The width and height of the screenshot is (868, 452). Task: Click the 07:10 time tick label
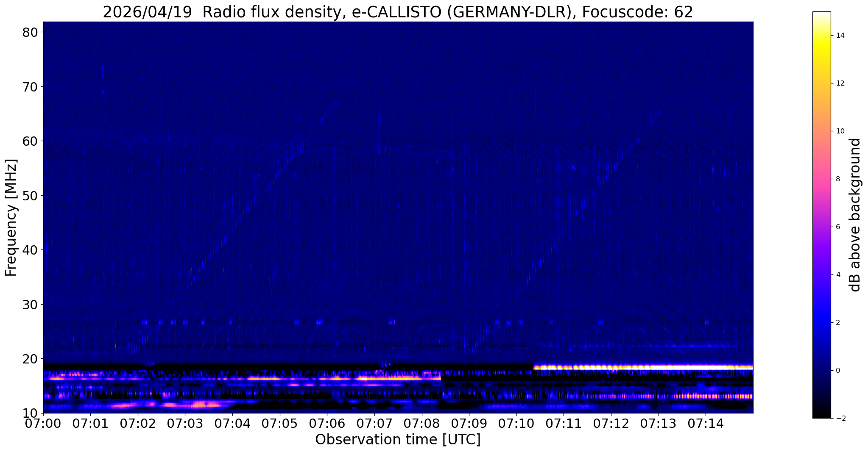516,424
